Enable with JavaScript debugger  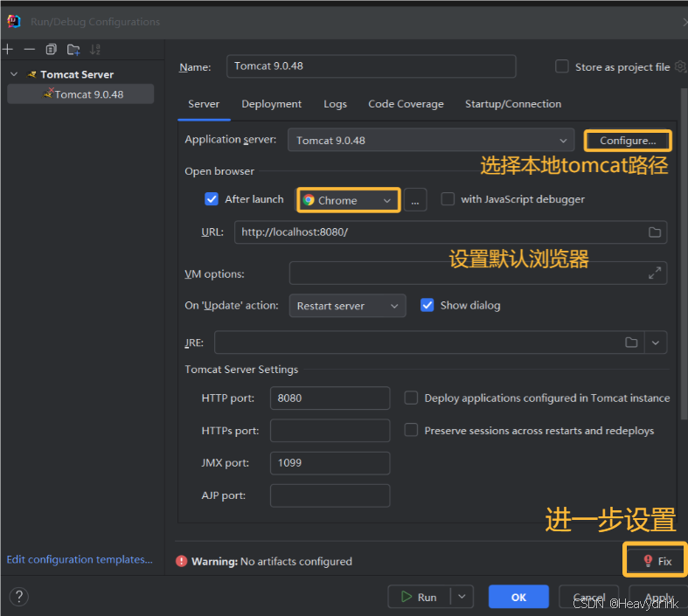(448, 199)
